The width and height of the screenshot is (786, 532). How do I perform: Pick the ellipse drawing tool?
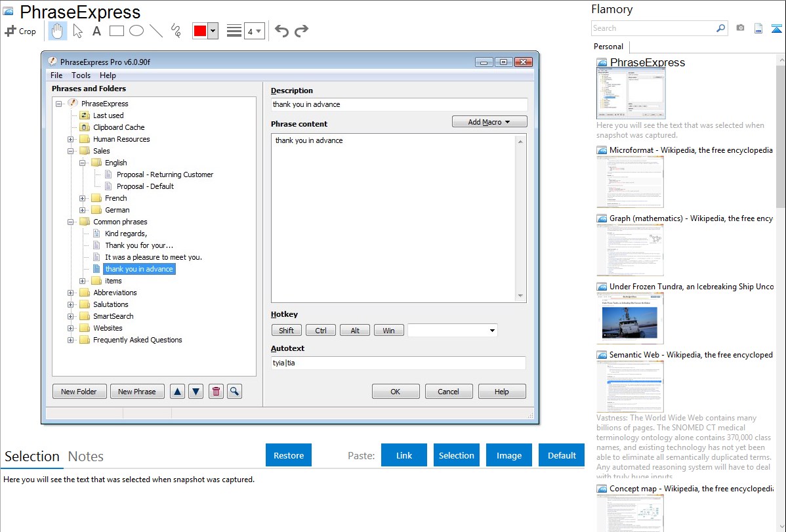click(x=136, y=31)
